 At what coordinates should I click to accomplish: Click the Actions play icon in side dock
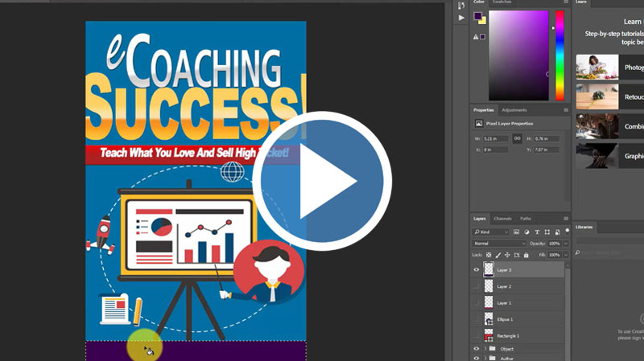461,17
